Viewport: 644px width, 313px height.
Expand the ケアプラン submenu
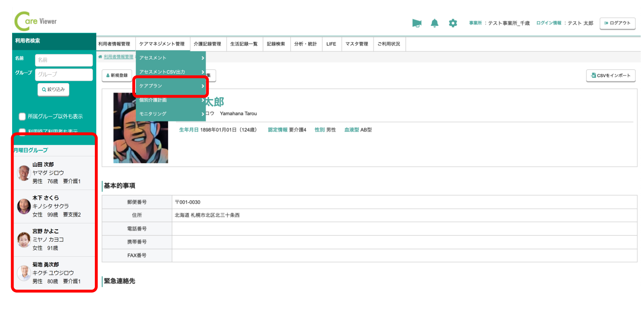click(x=171, y=86)
